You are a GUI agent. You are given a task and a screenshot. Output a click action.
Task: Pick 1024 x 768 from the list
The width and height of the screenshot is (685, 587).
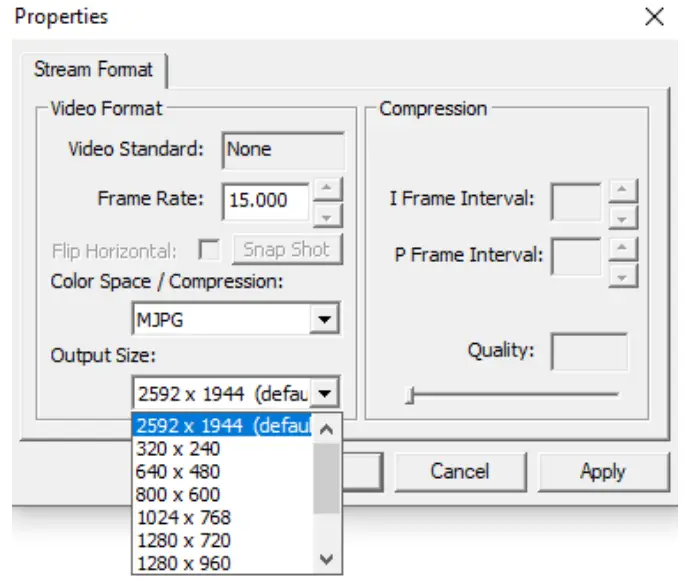point(183,517)
